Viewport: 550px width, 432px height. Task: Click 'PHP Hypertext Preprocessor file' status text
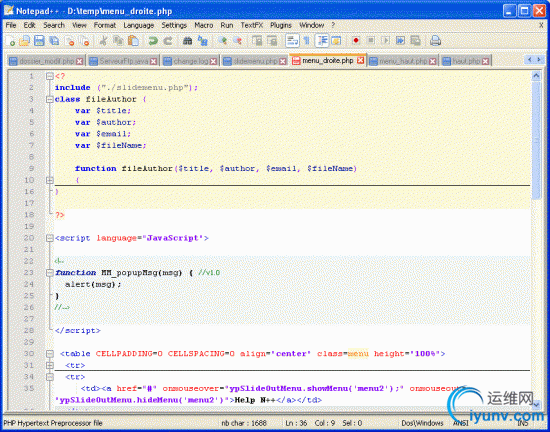53,423
